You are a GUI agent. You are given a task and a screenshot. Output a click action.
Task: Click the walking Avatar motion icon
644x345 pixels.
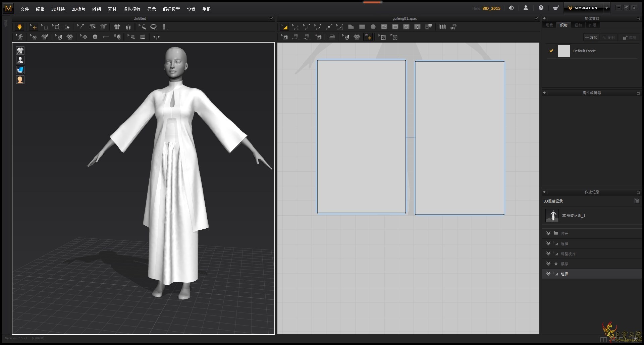pyautogui.click(x=20, y=37)
